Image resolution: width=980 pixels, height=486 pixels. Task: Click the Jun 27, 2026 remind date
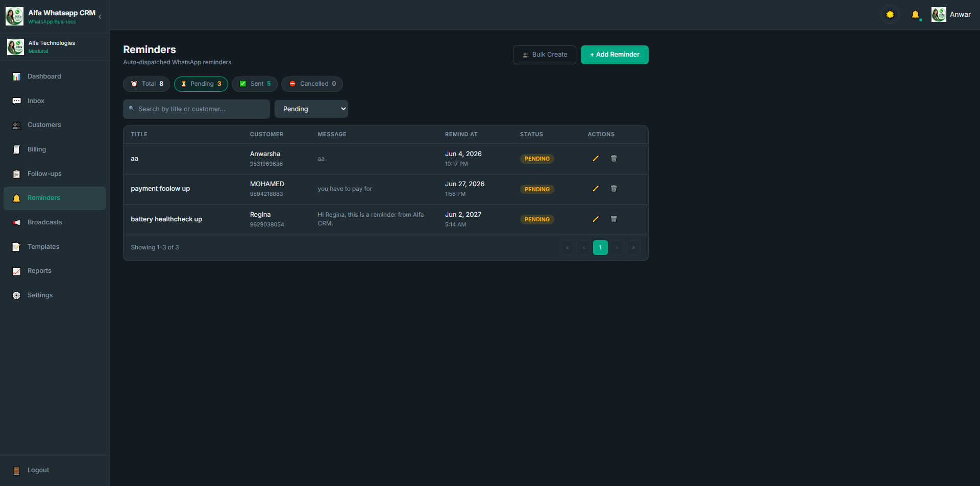(464, 184)
